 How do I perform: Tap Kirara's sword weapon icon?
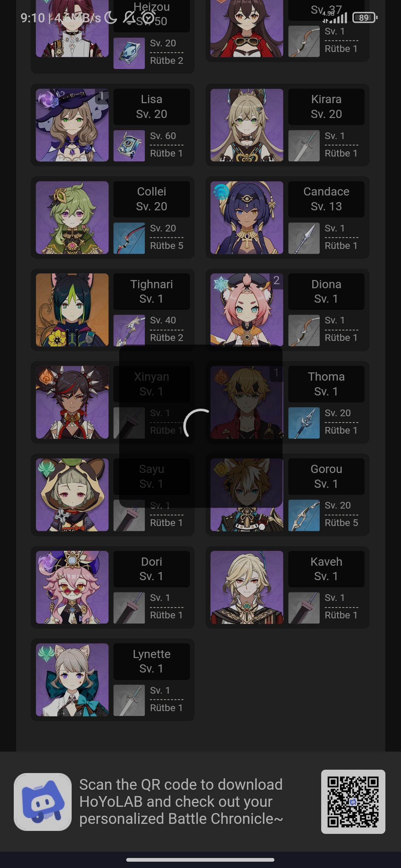point(304,145)
